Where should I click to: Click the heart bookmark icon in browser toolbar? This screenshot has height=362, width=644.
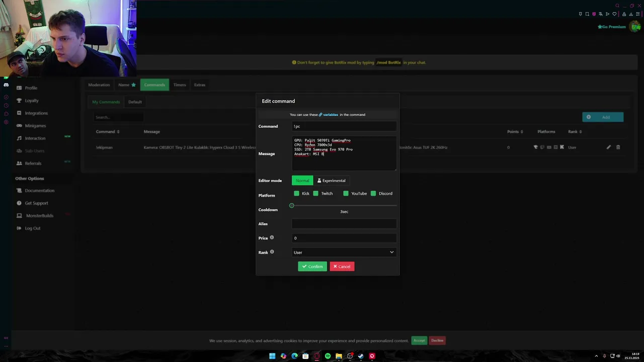614,14
